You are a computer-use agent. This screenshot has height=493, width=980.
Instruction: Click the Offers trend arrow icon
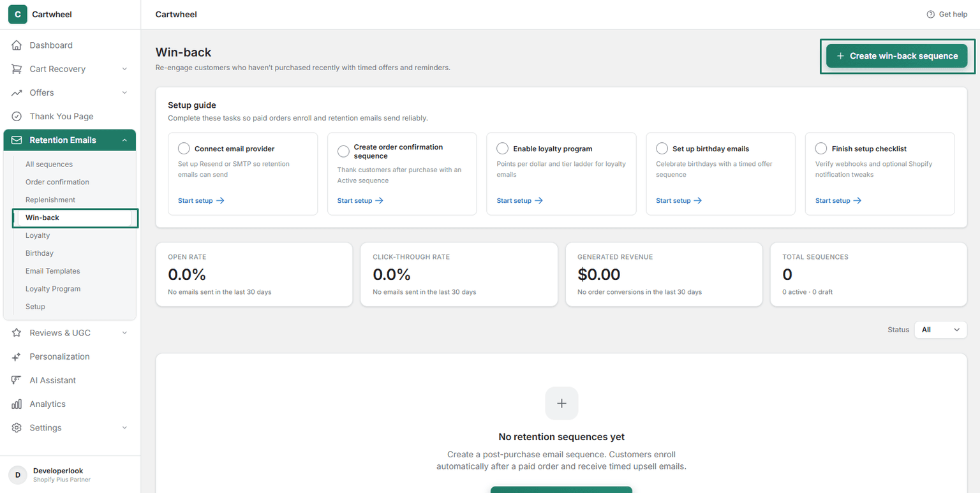(17, 92)
